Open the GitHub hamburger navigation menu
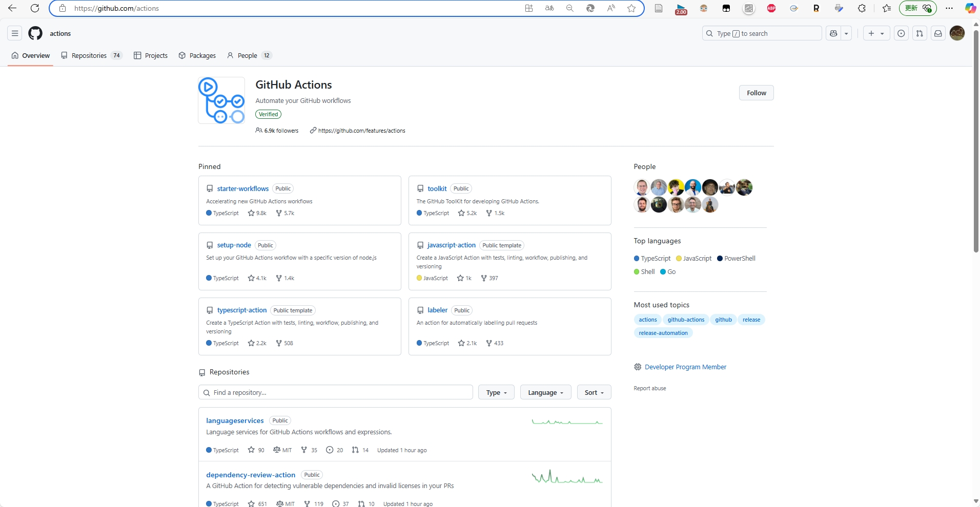This screenshot has width=980, height=507. pos(15,33)
